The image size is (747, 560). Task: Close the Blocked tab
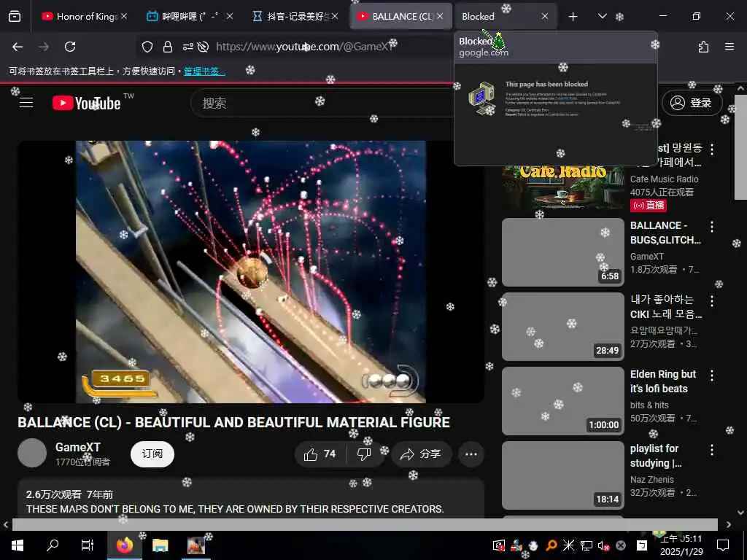[x=544, y=17]
